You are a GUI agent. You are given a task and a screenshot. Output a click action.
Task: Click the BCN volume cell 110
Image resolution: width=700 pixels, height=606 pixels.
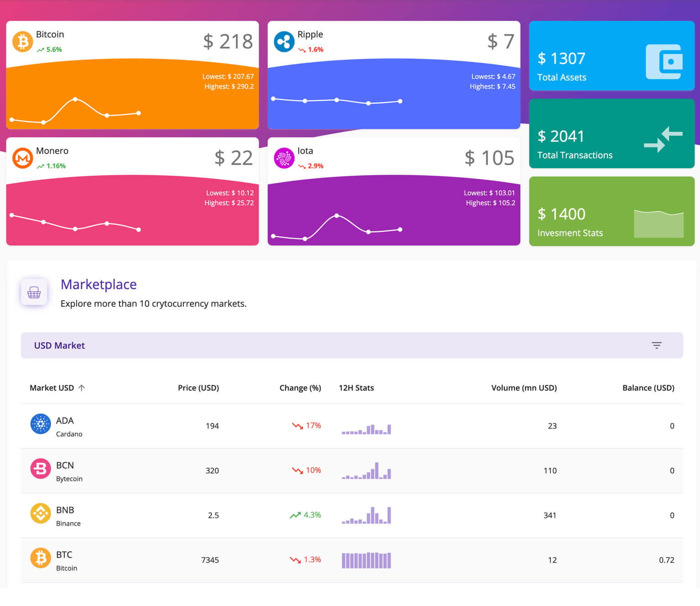550,470
